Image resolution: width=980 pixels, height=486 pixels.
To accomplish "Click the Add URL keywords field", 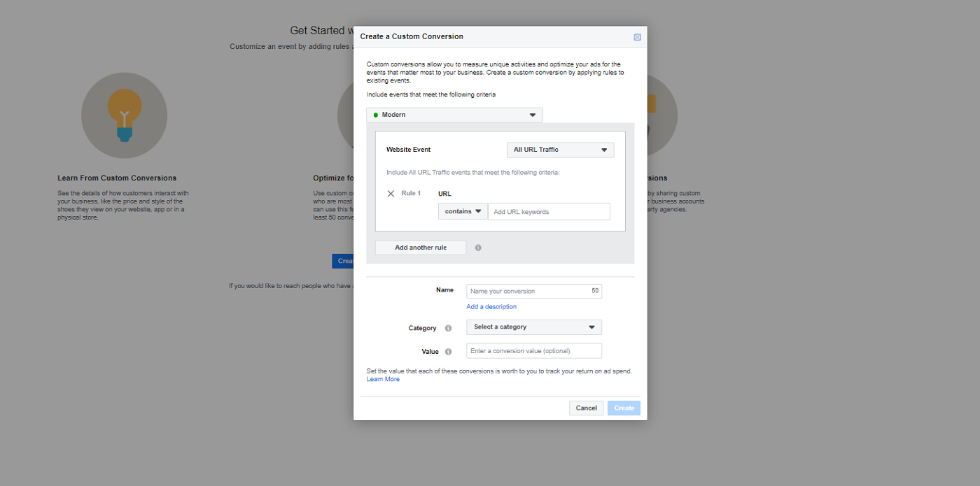I will click(549, 211).
